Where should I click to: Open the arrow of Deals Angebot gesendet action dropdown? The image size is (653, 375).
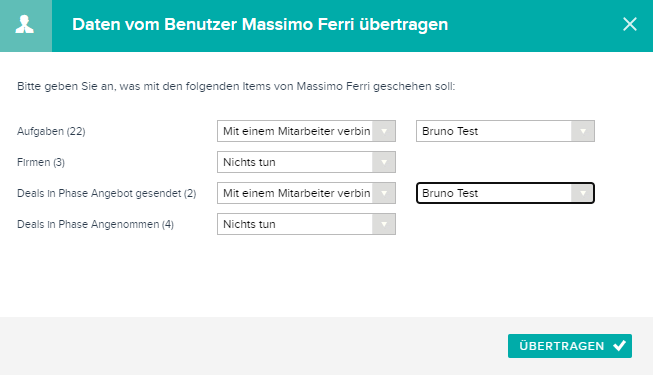(384, 193)
